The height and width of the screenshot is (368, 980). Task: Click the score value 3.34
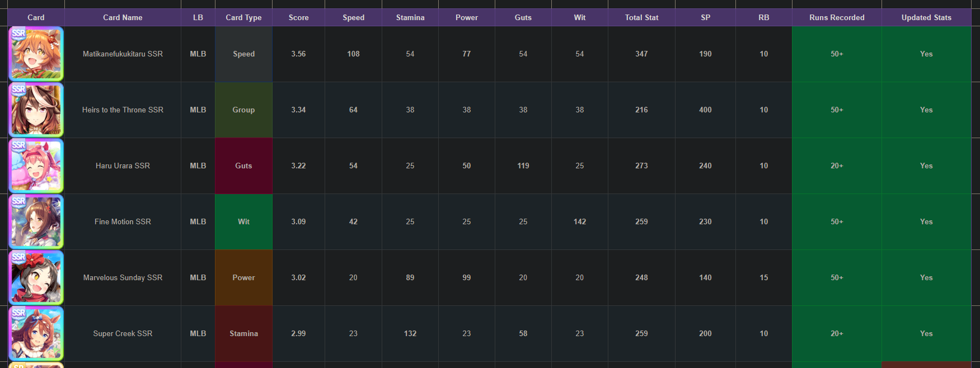coord(298,110)
